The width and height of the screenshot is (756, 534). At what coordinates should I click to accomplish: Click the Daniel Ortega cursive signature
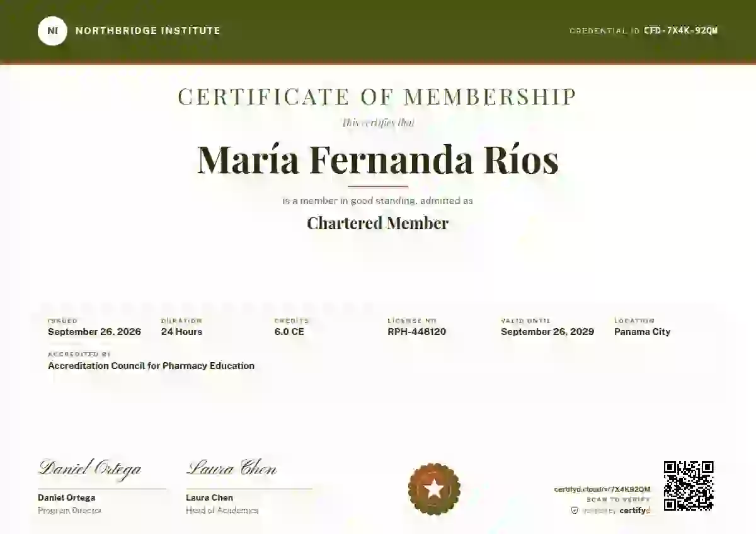click(x=89, y=468)
